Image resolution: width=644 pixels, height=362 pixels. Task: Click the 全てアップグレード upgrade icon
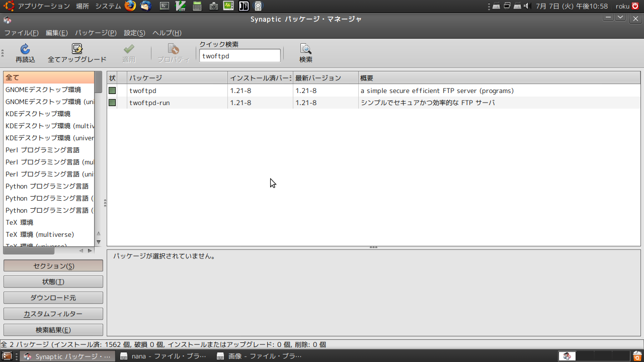pyautogui.click(x=77, y=49)
